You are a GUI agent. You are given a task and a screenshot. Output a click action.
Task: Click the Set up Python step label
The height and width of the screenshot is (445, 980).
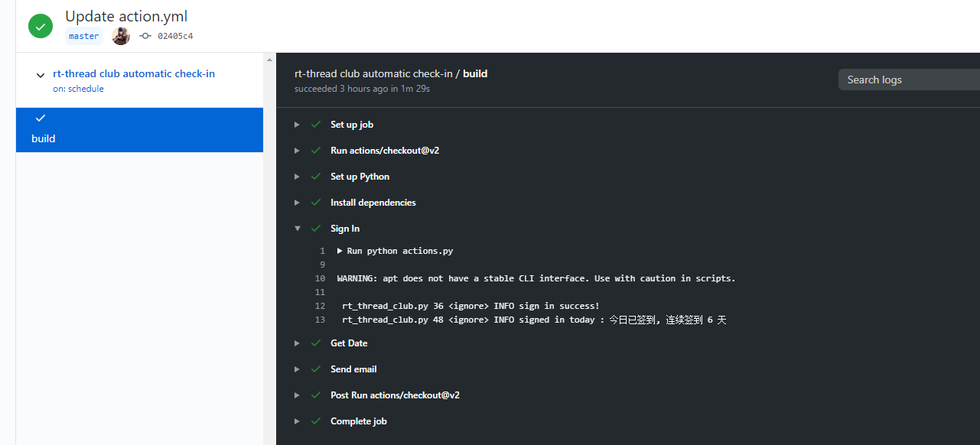pyautogui.click(x=360, y=177)
